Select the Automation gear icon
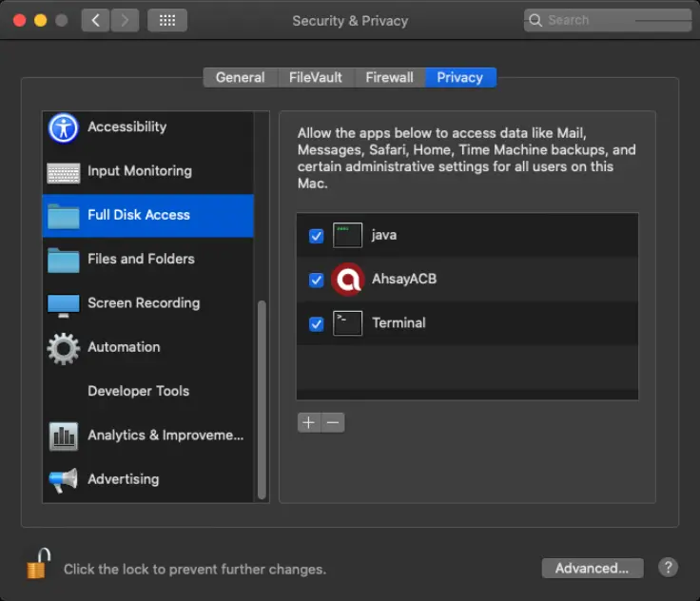700x601 pixels. (x=64, y=348)
